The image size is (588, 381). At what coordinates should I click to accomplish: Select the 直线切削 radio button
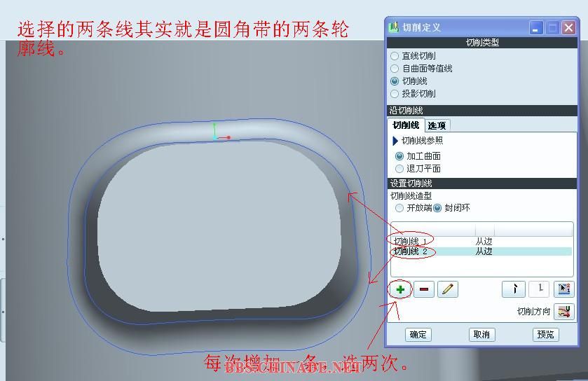coord(395,56)
